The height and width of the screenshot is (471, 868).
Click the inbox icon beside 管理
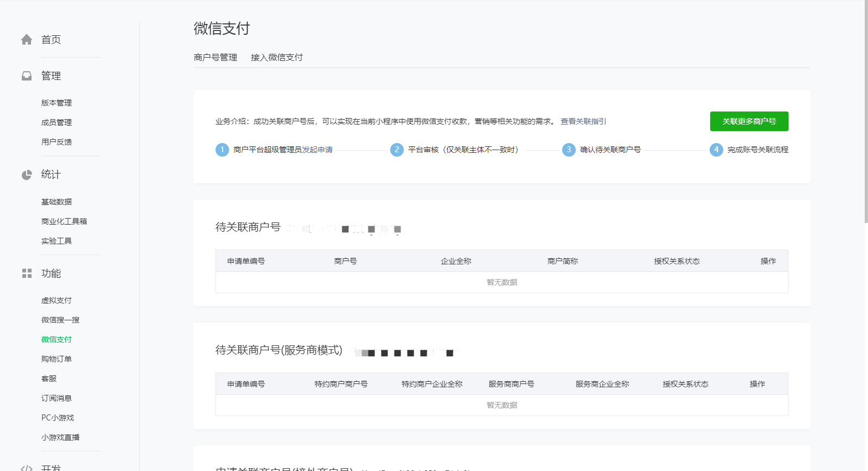[x=27, y=76]
